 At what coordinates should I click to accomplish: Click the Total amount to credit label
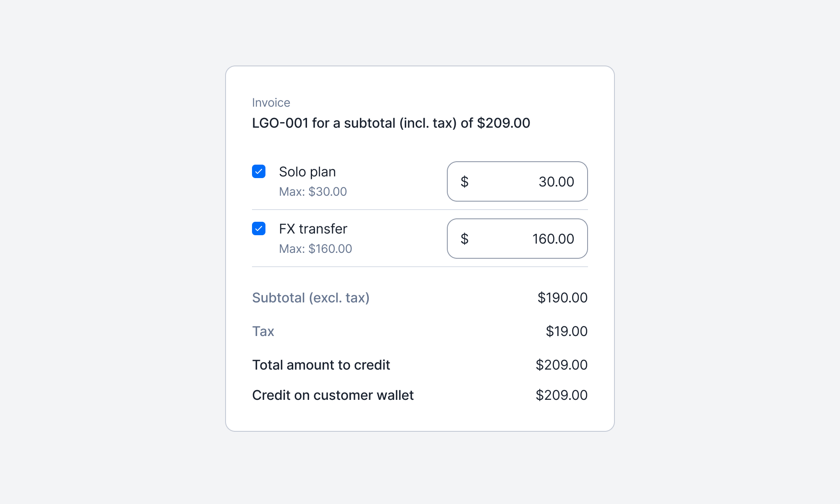(x=321, y=365)
